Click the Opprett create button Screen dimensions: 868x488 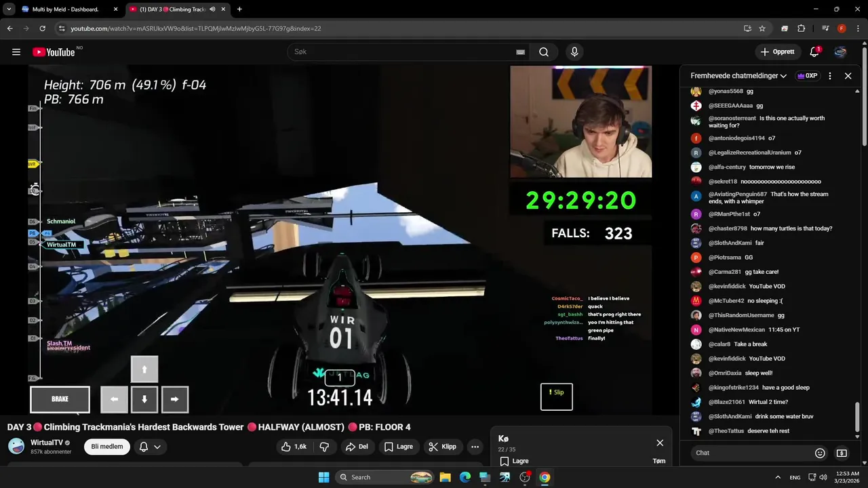pyautogui.click(x=777, y=52)
